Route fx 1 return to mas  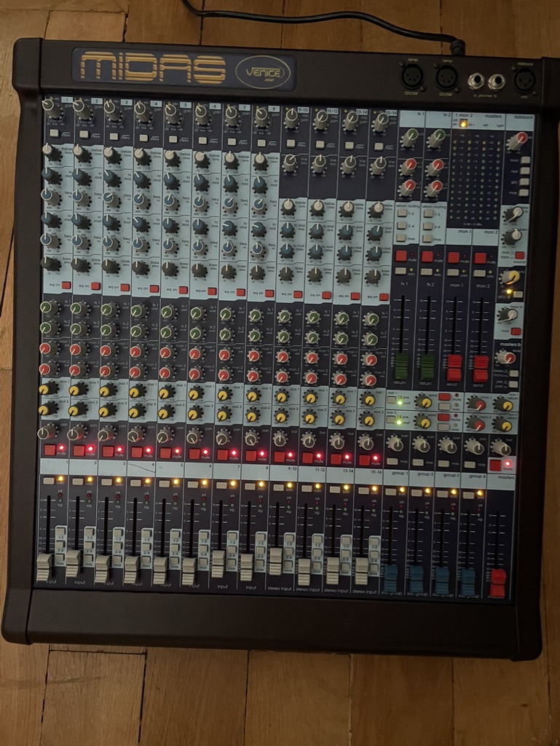click(401, 238)
